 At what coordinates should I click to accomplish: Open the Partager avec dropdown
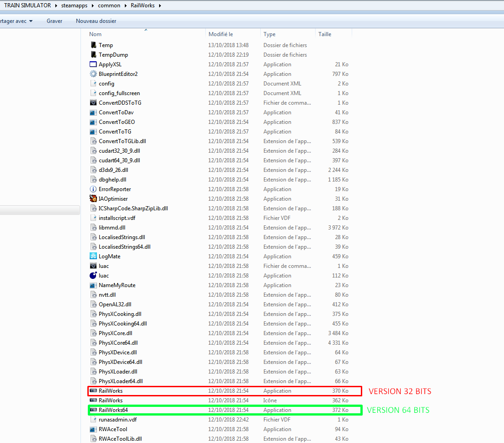[x=16, y=21]
